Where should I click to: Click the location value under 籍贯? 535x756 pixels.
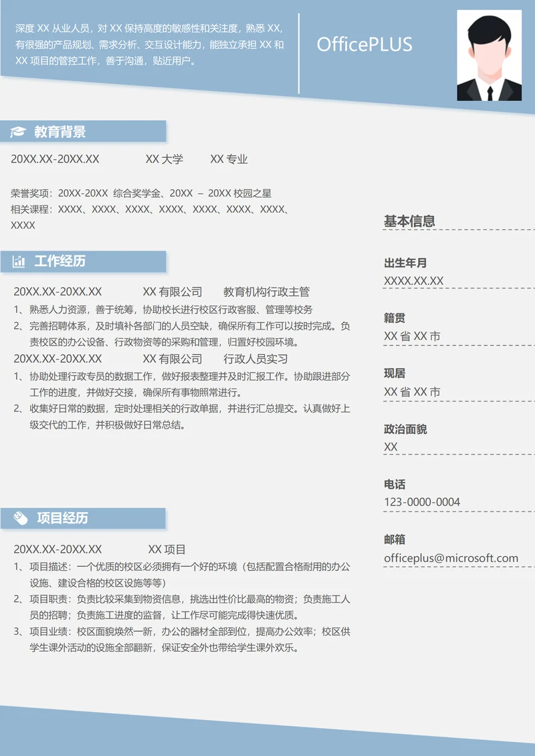(412, 336)
